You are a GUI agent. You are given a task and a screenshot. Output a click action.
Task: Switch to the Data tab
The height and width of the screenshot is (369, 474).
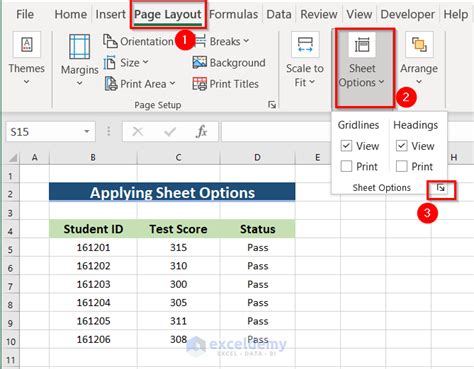pos(279,14)
